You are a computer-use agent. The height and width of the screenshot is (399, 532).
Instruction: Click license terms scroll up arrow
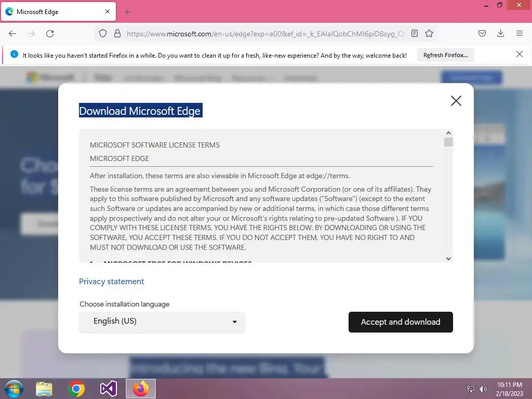[x=448, y=133]
